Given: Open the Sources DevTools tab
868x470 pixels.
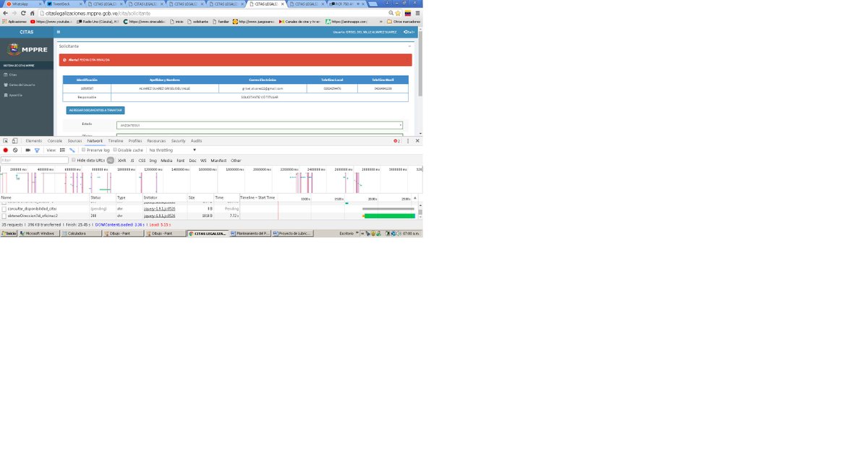Looking at the screenshot, I should (x=75, y=141).
